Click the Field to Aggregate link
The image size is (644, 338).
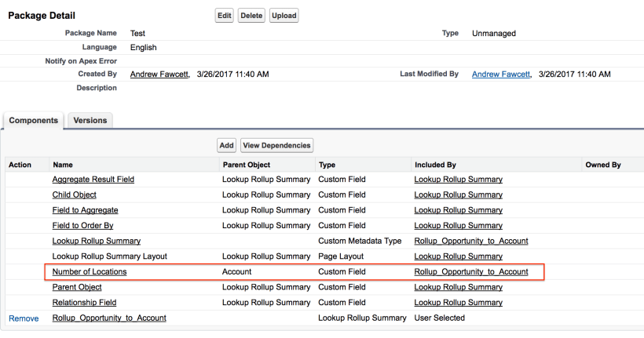pyautogui.click(x=85, y=210)
